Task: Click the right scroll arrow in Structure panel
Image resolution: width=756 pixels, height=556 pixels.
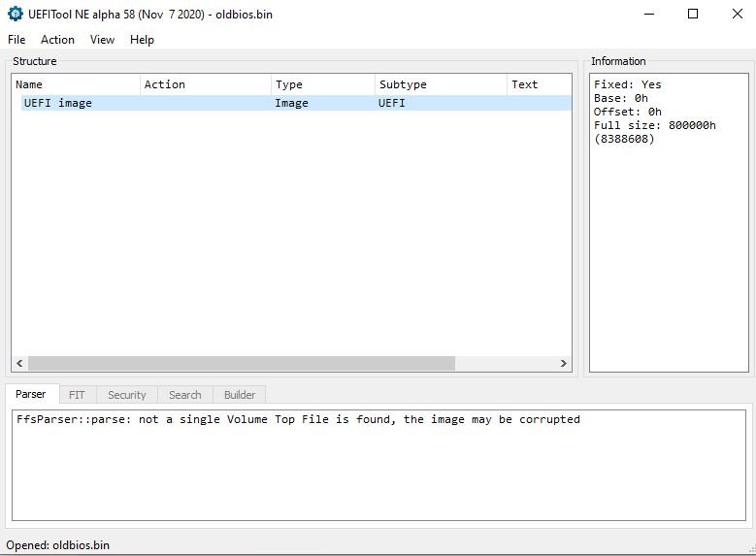Action: tap(563, 363)
